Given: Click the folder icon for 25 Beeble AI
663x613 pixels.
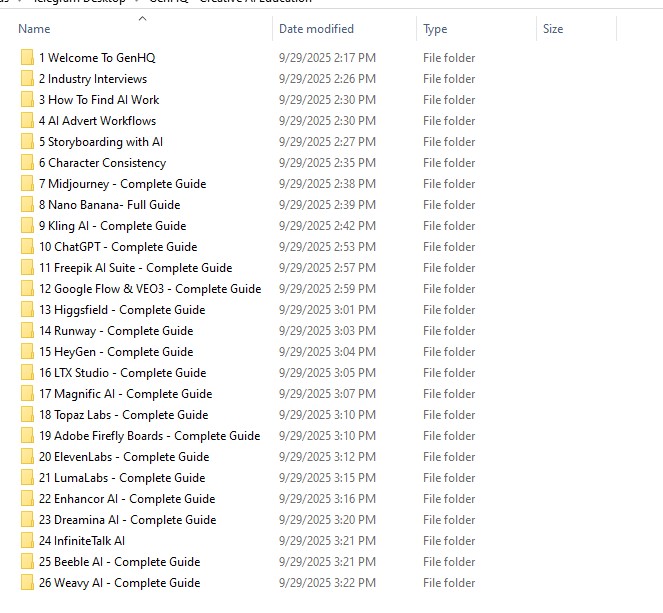Looking at the screenshot, I should pyautogui.click(x=27, y=562).
